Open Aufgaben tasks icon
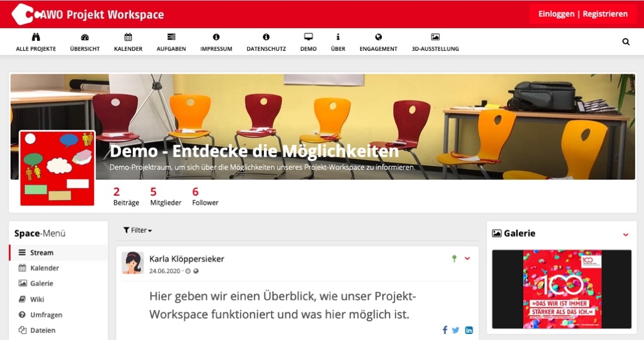Viewport: 644px width, 340px height. coord(171,37)
